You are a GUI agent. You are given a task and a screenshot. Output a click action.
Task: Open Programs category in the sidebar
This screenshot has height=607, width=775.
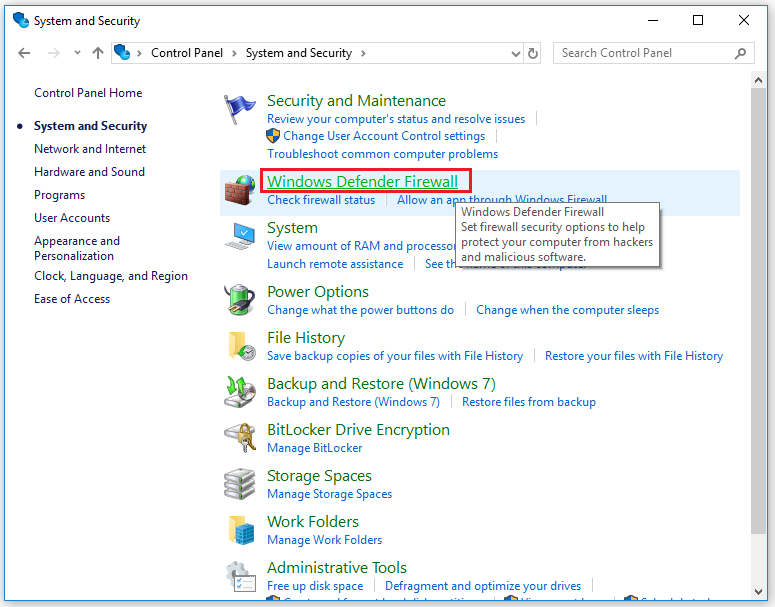point(59,195)
